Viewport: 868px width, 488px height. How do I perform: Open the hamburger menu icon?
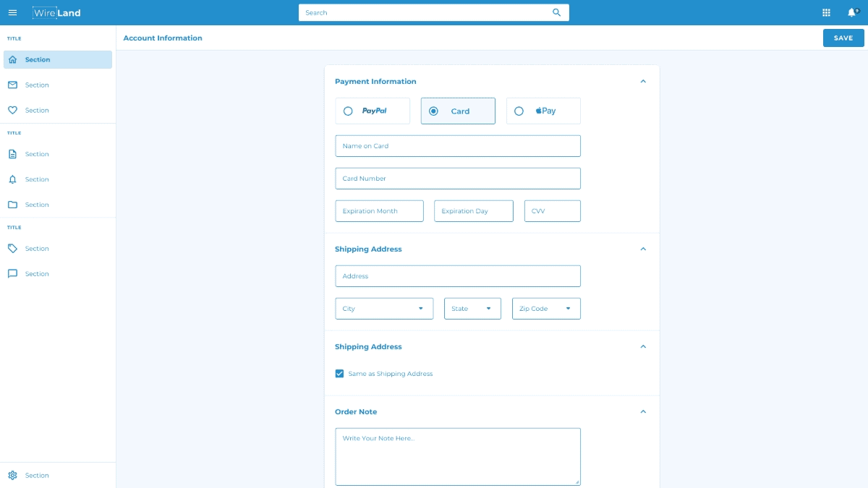[12, 12]
